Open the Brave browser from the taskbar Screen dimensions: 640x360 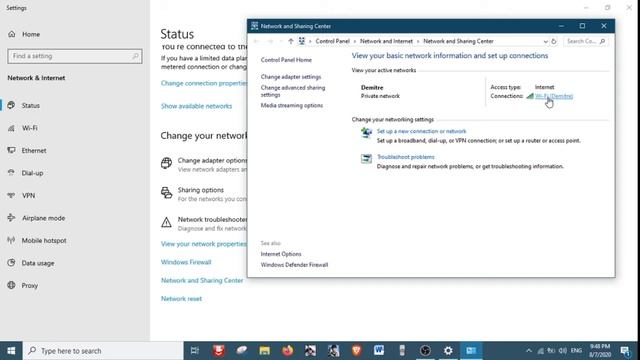point(356,351)
